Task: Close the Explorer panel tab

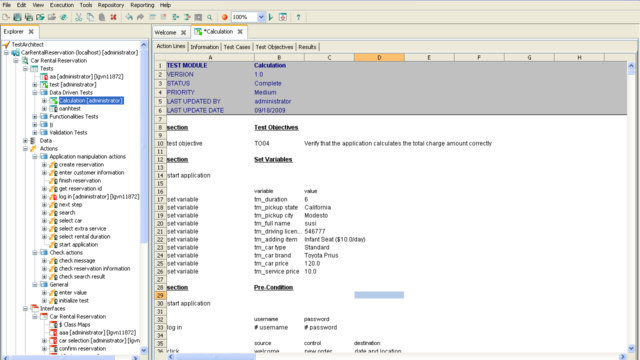Action: tap(31, 31)
